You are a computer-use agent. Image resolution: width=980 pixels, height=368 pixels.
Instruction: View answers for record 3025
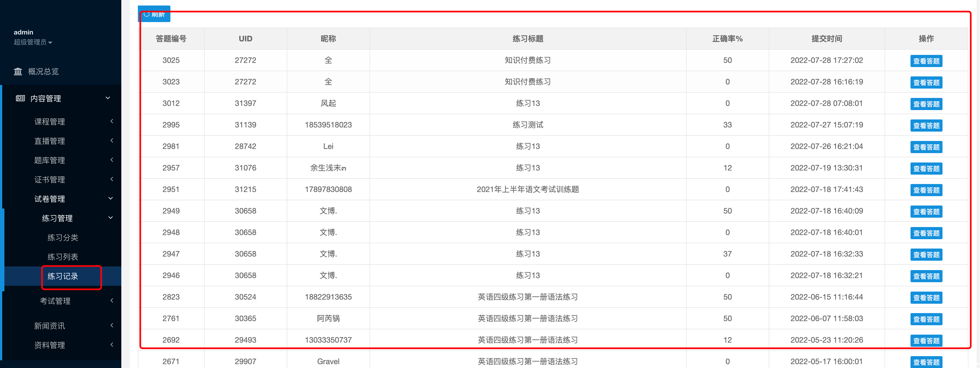tap(926, 61)
